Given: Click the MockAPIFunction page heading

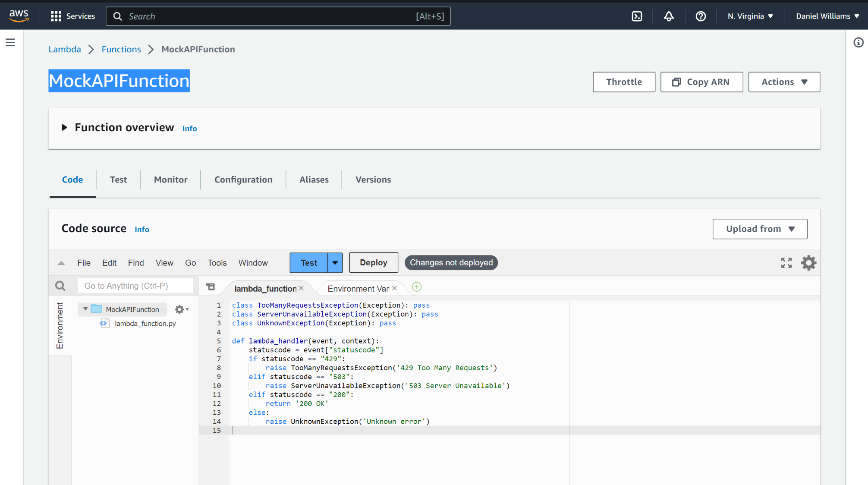Looking at the screenshot, I should point(119,81).
